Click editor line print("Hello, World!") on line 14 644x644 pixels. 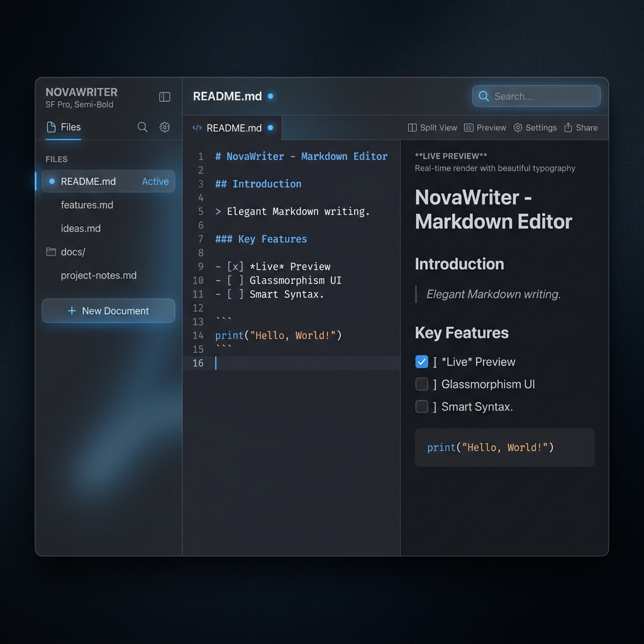click(x=279, y=336)
